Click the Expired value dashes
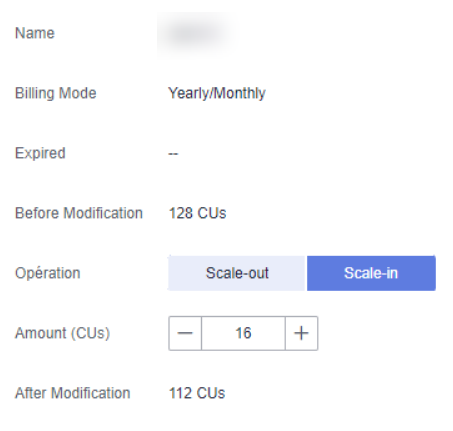This screenshot has width=453, height=431. pyautogui.click(x=173, y=154)
